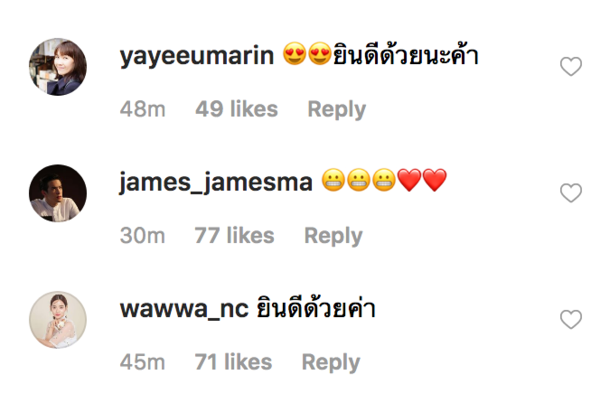Like yayeeumarin's comment with the heart icon
This screenshot has width=600, height=403.
coord(571,66)
